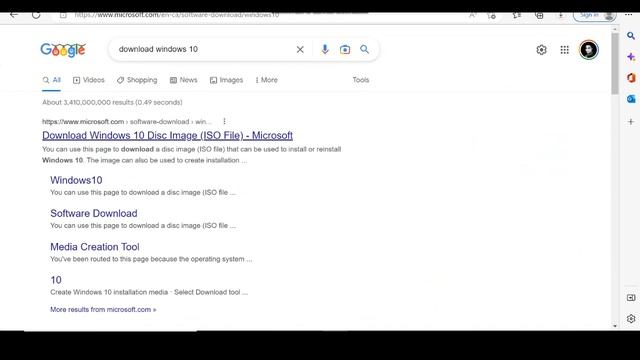Open the Windows10 sitelink
The height and width of the screenshot is (360, 640).
76,180
